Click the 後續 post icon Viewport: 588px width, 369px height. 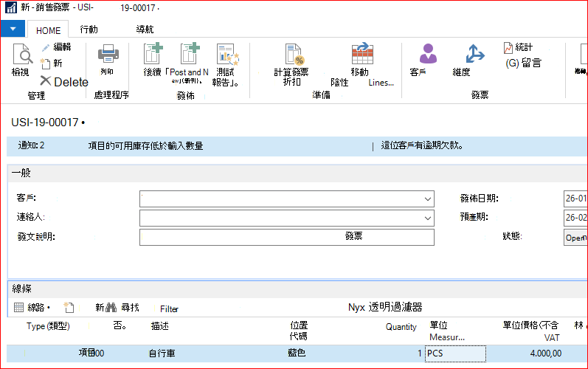pyautogui.click(x=153, y=54)
